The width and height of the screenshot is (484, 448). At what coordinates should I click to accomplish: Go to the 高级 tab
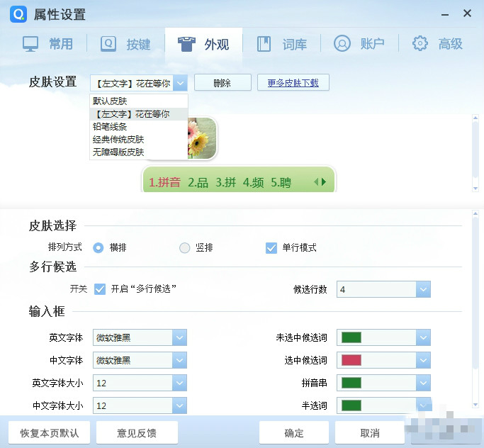point(437,44)
